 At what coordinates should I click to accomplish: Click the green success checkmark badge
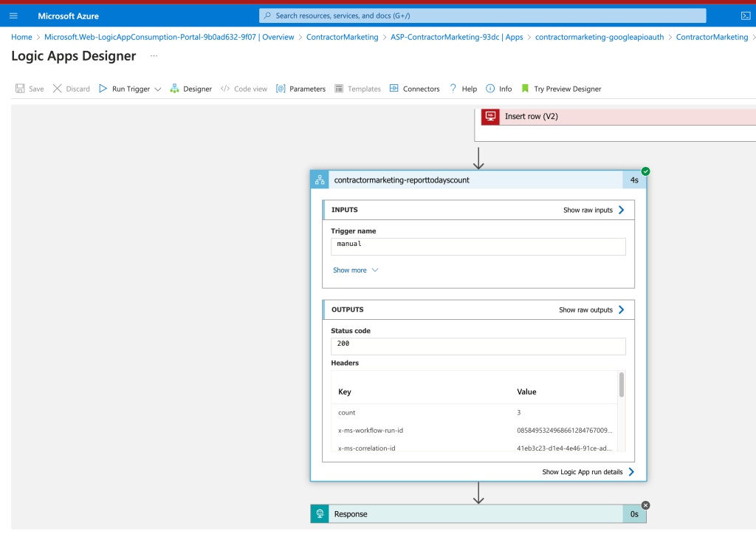645,171
